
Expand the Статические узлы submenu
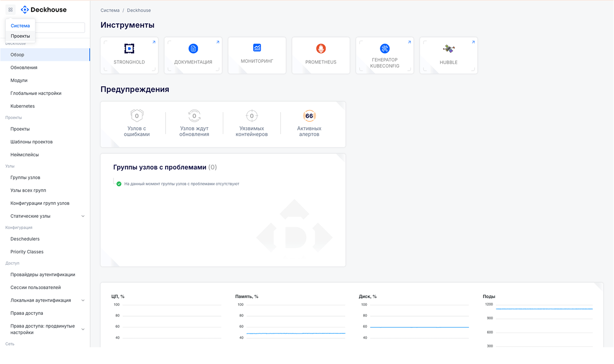[83, 216]
